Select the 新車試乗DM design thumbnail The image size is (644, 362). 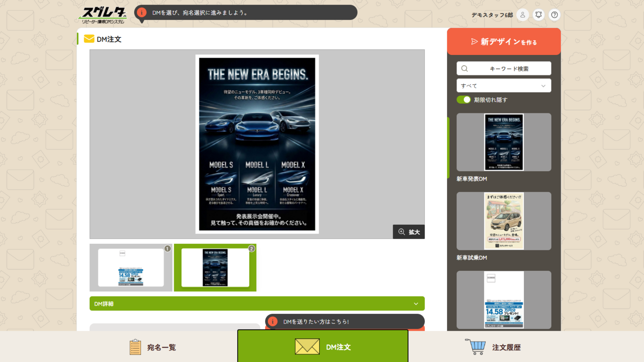point(503,221)
